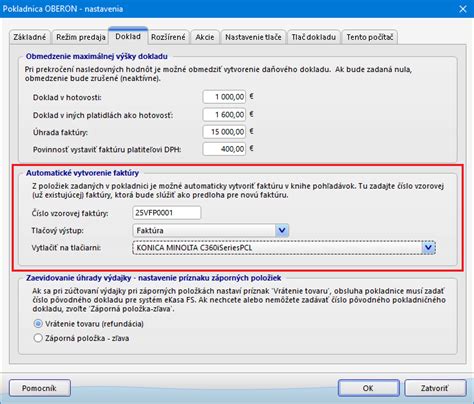Click the Zaevidovanie úhrady výdajky heading

pyautogui.click(x=154, y=278)
